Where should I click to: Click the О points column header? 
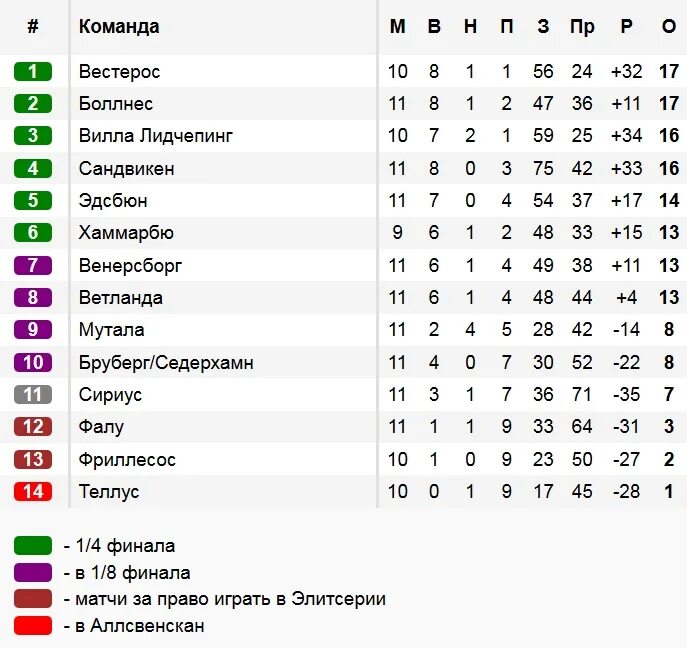click(669, 27)
